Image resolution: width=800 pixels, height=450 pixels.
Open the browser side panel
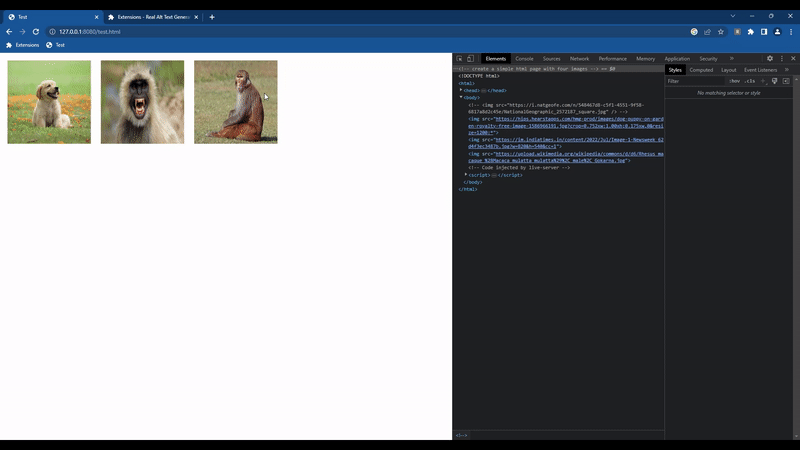[764, 32]
